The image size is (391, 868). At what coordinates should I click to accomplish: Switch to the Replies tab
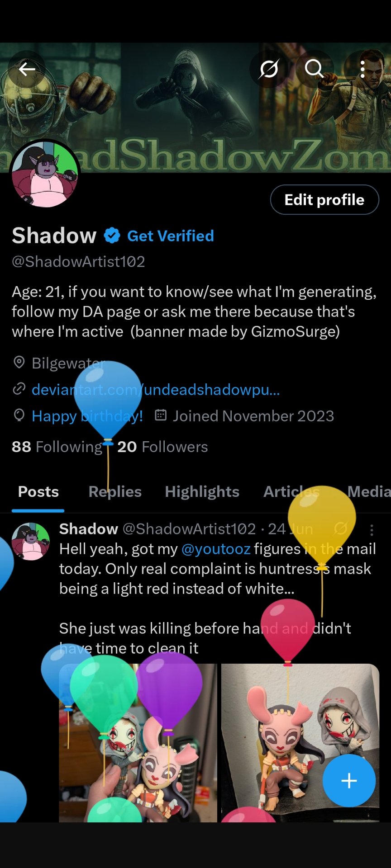coord(115,491)
